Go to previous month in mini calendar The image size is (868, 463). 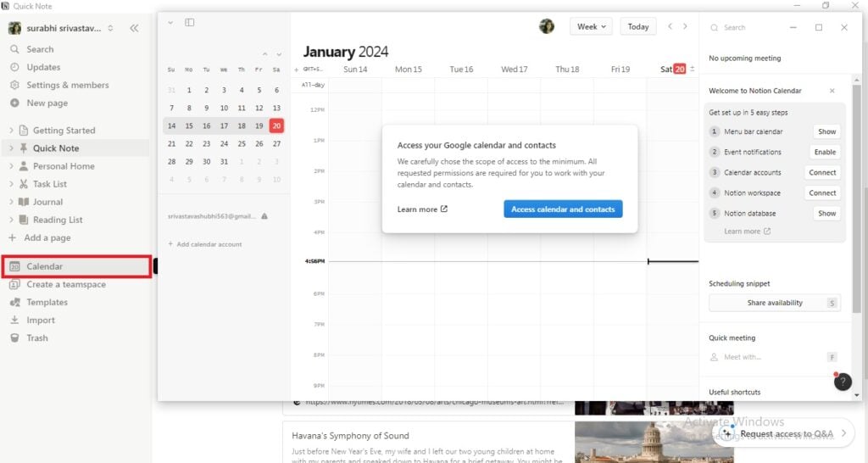(265, 54)
